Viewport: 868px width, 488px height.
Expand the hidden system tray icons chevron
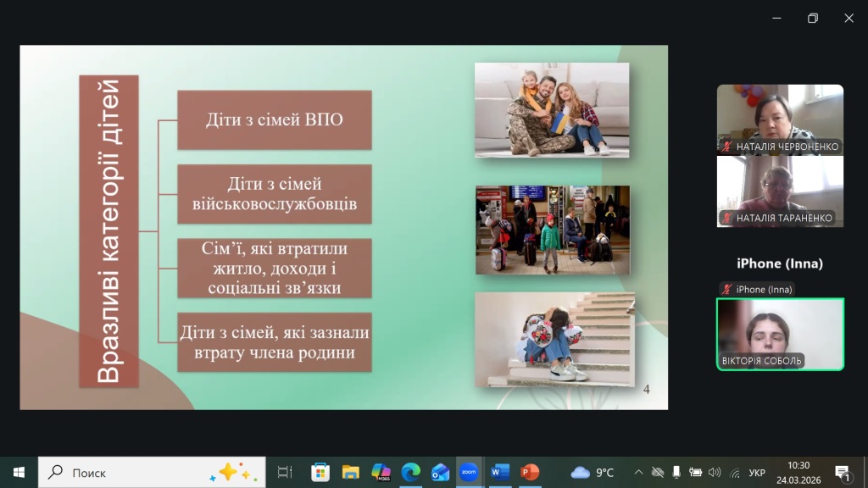(x=638, y=472)
